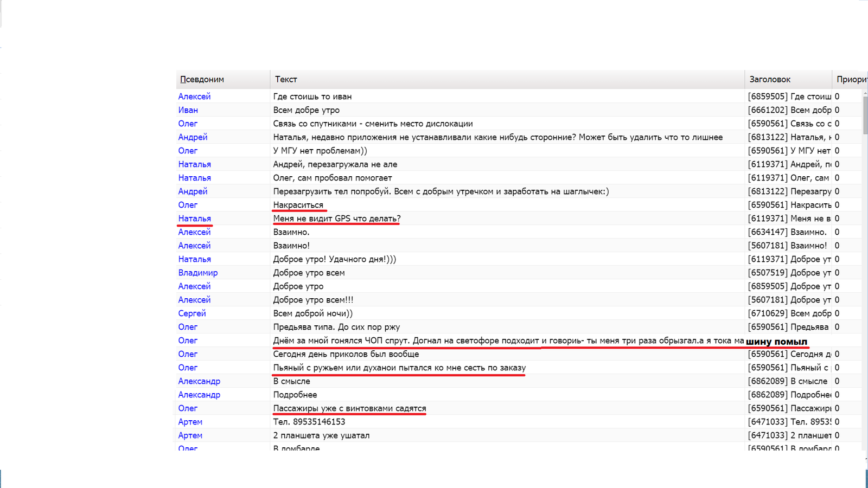Select the message starting 'Перезагрузить тел попробуй'
868x488 pixels.
[441, 191]
